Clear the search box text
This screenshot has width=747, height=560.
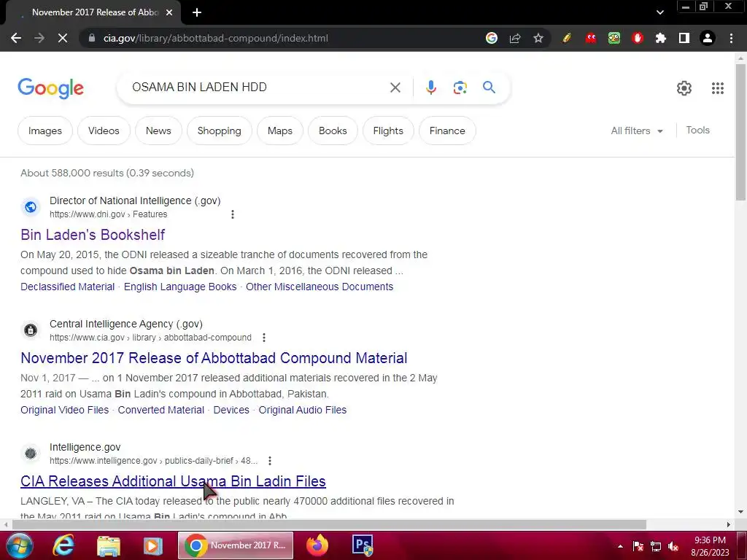coord(395,87)
